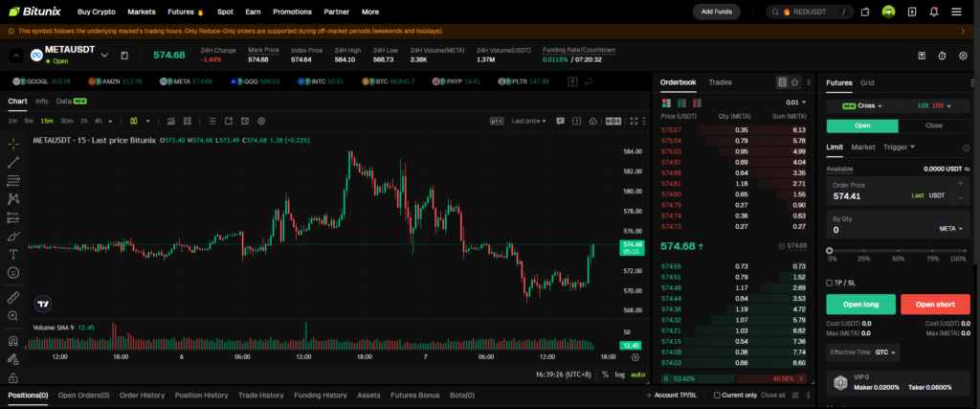Select the Fibonacci retracement tool
This screenshot has width=980, height=409.
click(x=13, y=181)
